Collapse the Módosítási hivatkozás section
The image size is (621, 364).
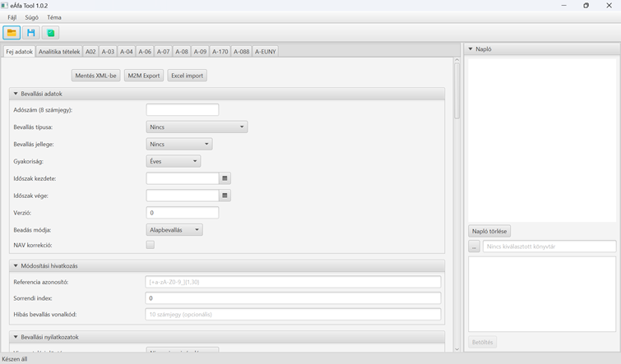coord(16,266)
